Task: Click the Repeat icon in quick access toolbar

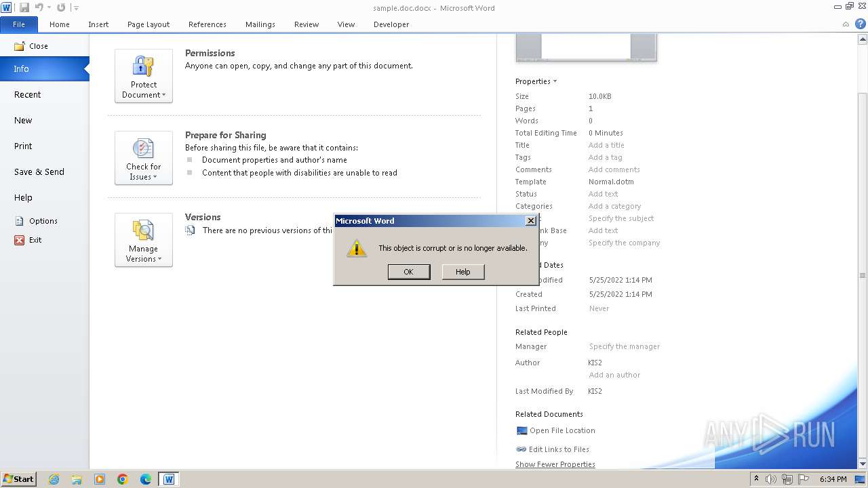Action: 61,7
